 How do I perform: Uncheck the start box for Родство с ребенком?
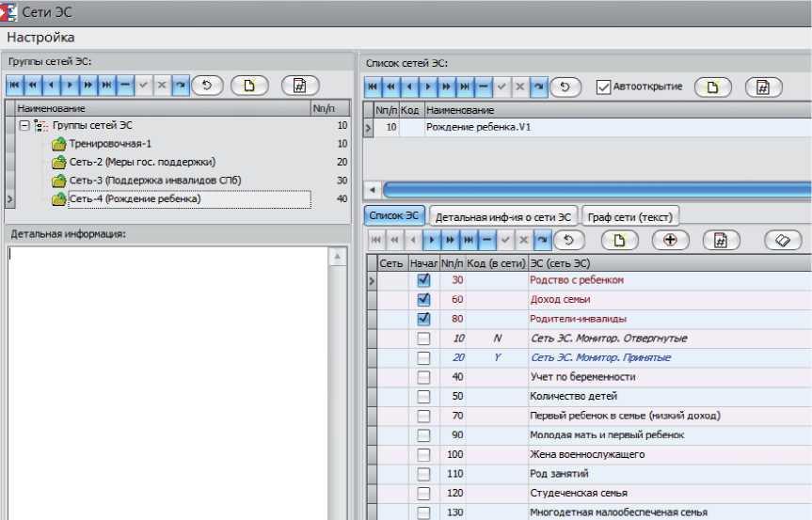tap(423, 280)
